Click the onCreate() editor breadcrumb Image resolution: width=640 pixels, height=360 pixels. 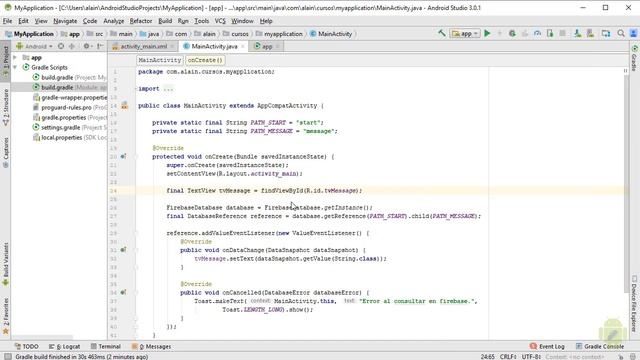[x=205, y=60]
